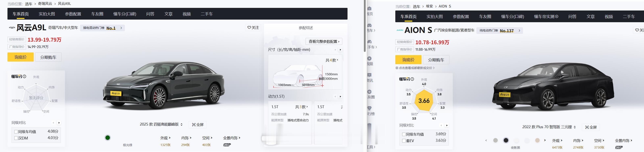Click the 360 panorama icon under AION S 全景内饰

pos(619,147)
